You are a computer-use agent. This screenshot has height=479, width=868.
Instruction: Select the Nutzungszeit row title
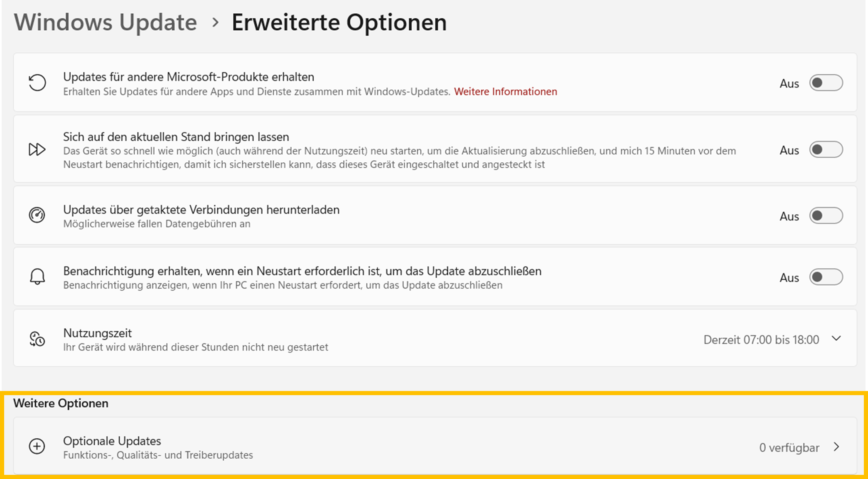click(97, 333)
